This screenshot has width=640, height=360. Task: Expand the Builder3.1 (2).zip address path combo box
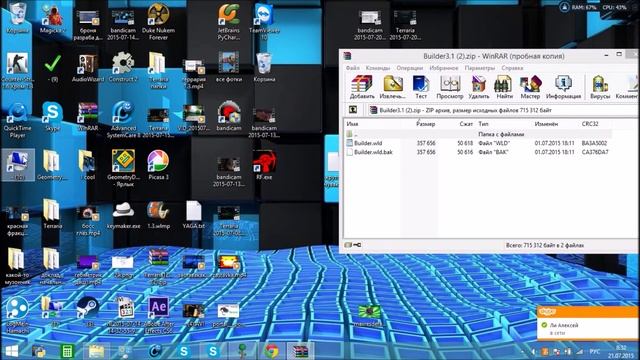(x=503, y=110)
